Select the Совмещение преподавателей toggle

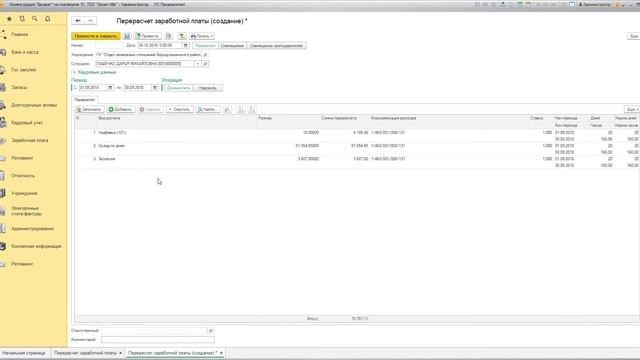pyautogui.click(x=276, y=46)
